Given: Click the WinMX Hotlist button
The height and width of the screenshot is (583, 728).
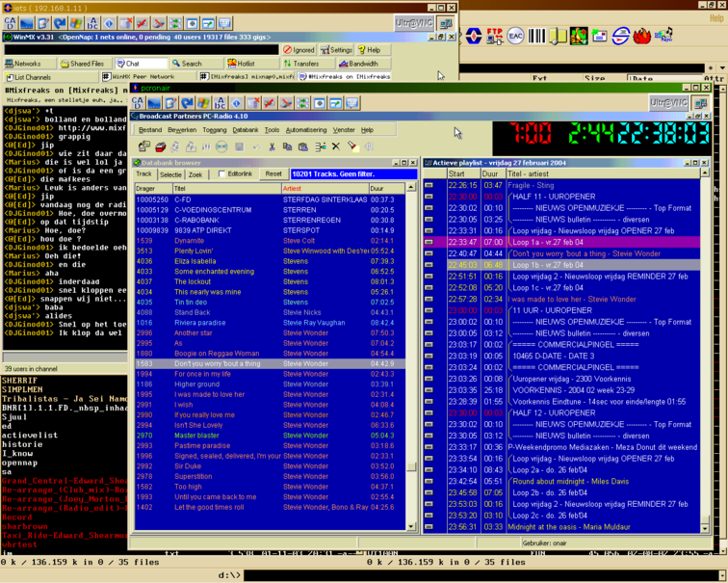Looking at the screenshot, I should coord(251,64).
